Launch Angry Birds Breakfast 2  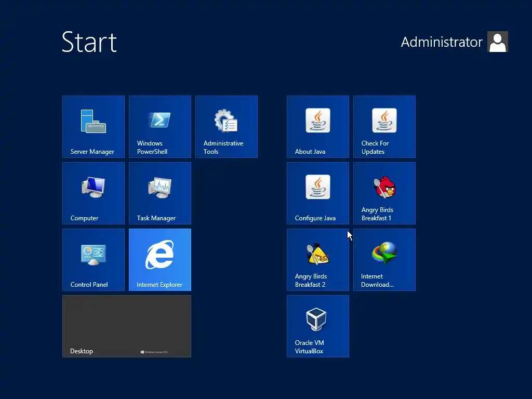317,260
